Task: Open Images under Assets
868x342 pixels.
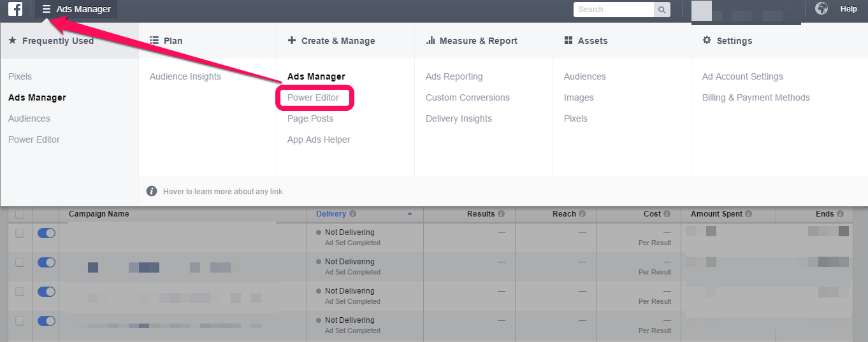Action: coord(579,97)
